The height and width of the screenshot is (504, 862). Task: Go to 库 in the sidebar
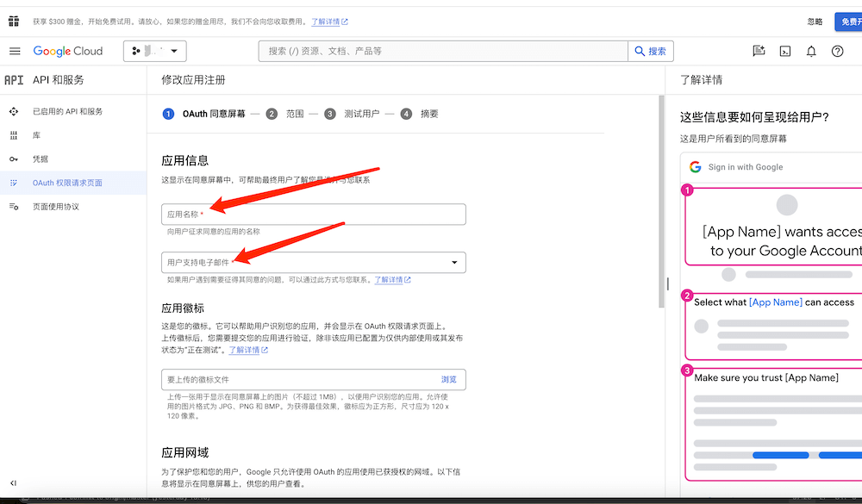tap(36, 135)
